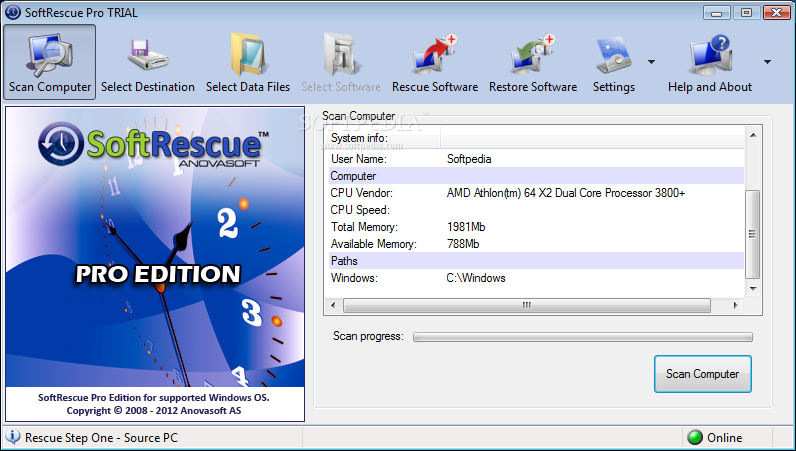Select the '788Mb' available memory value
Image resolution: width=796 pixels, height=451 pixels.
[x=463, y=244]
